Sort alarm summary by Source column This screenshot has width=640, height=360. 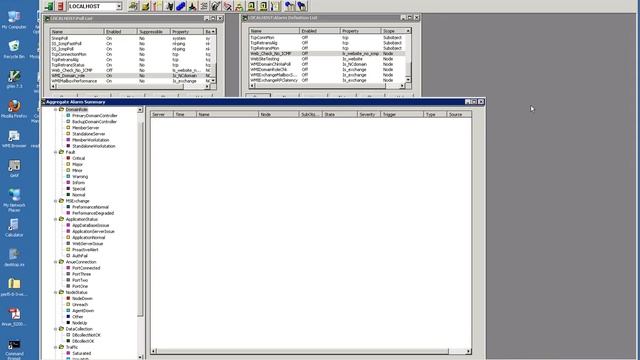(x=459, y=115)
